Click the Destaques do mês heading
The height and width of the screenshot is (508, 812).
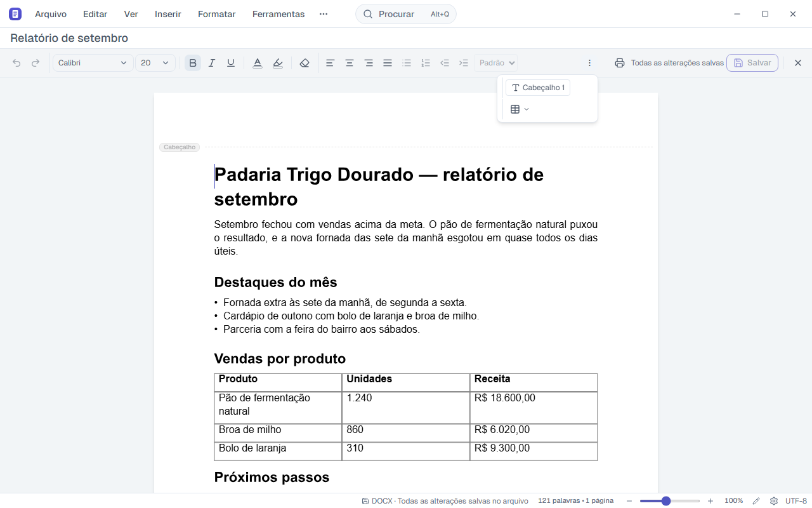click(275, 282)
